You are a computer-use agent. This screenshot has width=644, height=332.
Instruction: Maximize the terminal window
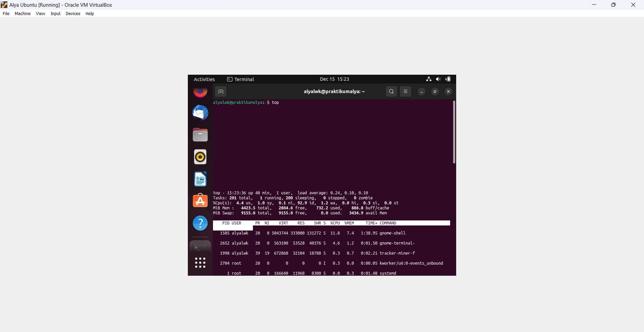pyautogui.click(x=435, y=91)
